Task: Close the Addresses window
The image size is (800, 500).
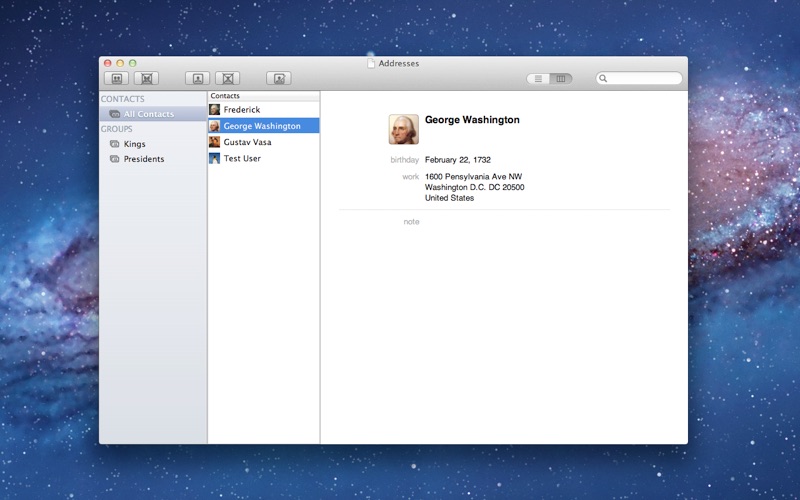Action: [x=108, y=63]
